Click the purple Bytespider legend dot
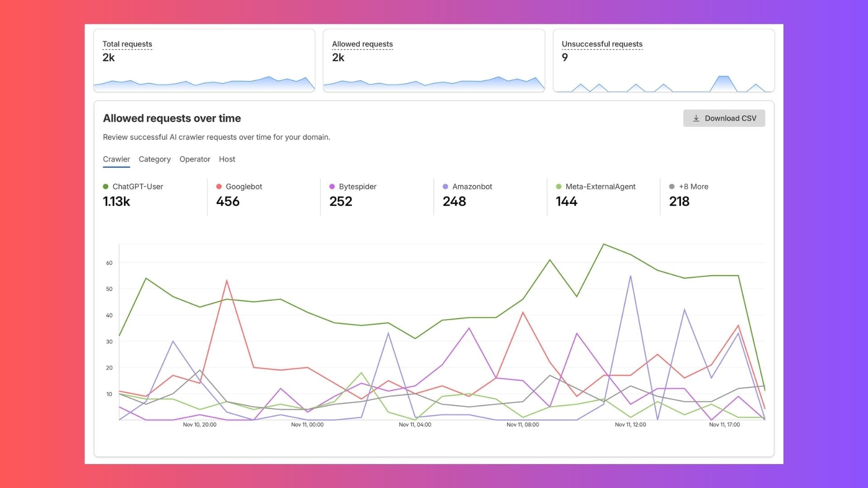 pos(332,186)
